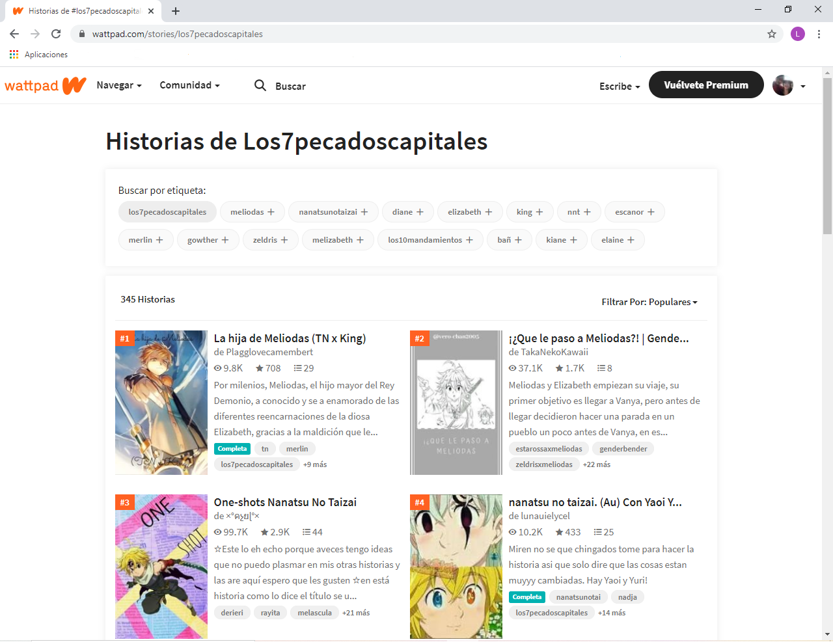
Task: Open author Plagglovecamembert profile
Action: (x=269, y=352)
